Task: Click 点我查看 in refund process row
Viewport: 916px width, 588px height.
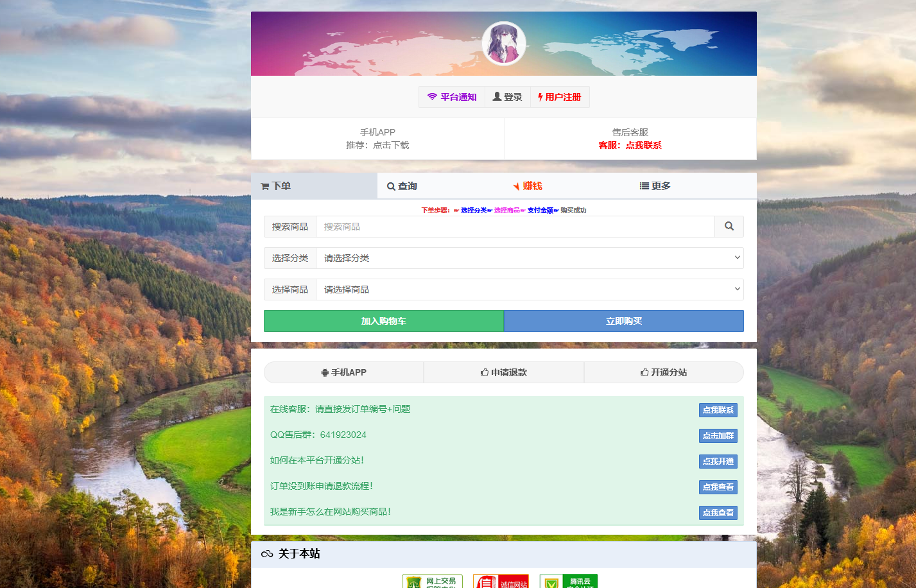Action: pyautogui.click(x=718, y=487)
